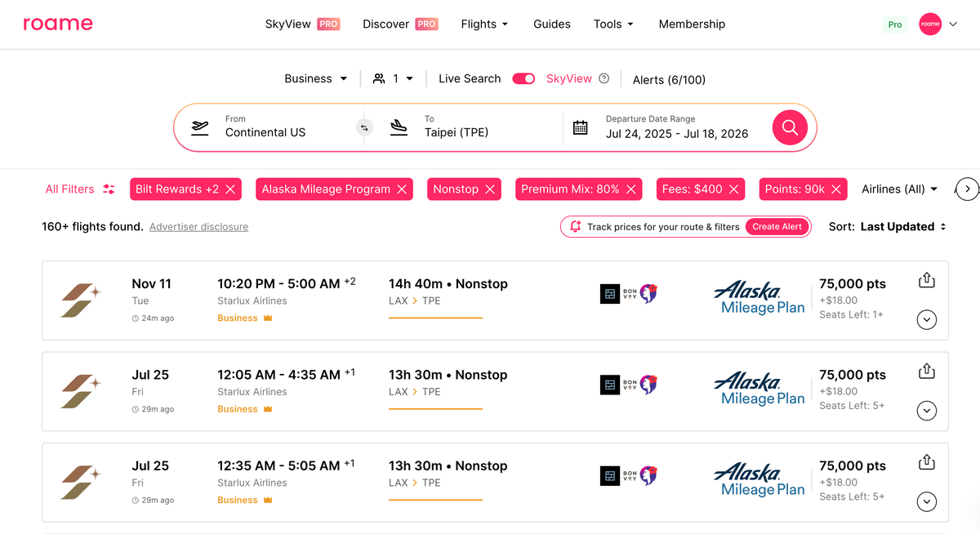Click the Starlux logo on Nov 11 flight
Viewport: 980px width, 534px height.
(81, 300)
